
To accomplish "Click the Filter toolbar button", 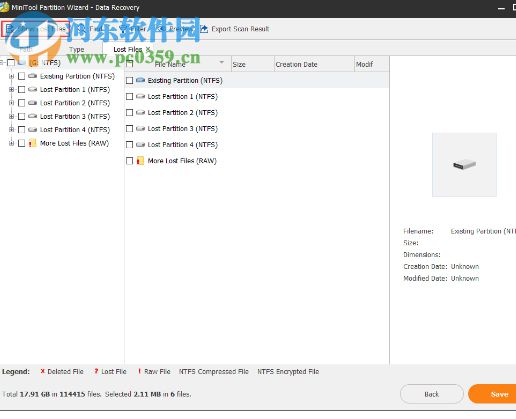I will tap(133, 29).
